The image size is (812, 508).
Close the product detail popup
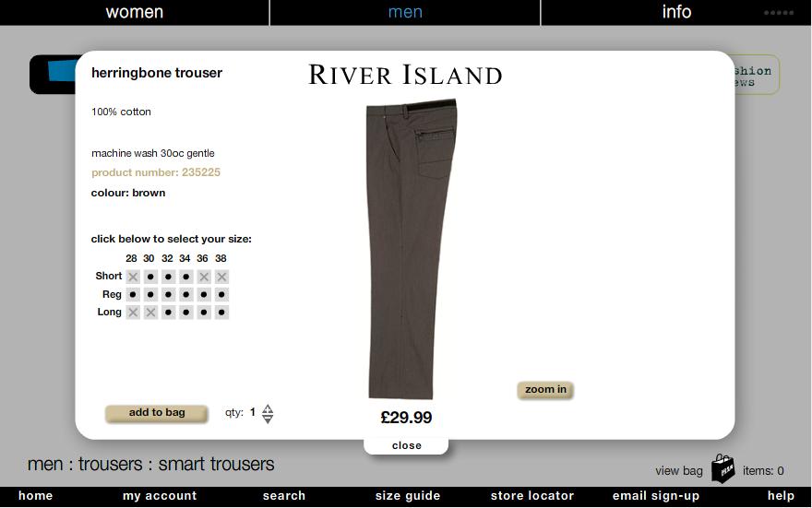tap(407, 445)
